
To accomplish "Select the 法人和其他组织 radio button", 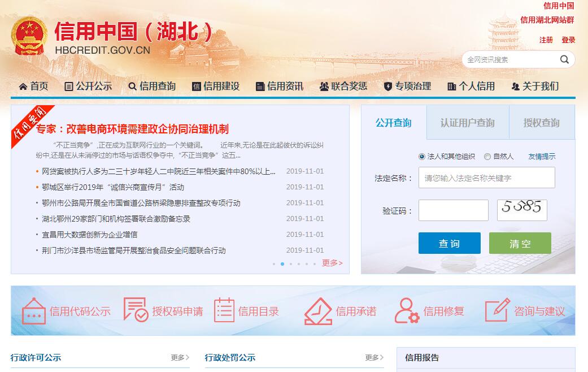I will 422,157.
